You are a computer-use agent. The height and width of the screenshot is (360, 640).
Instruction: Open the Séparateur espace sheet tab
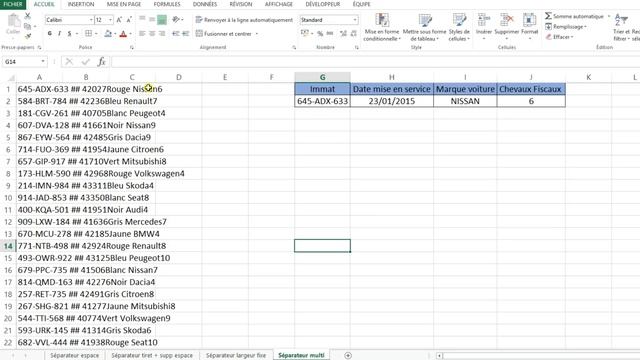[74, 356]
